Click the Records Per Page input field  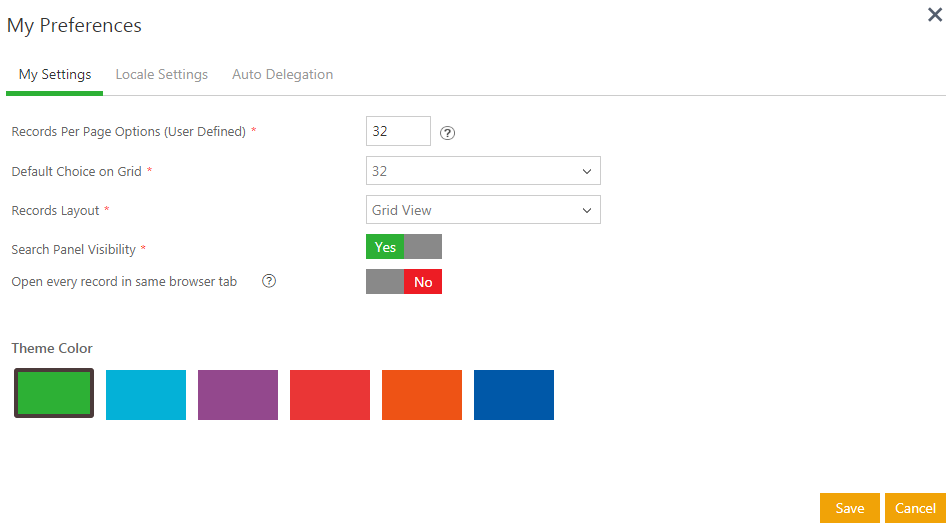point(398,131)
